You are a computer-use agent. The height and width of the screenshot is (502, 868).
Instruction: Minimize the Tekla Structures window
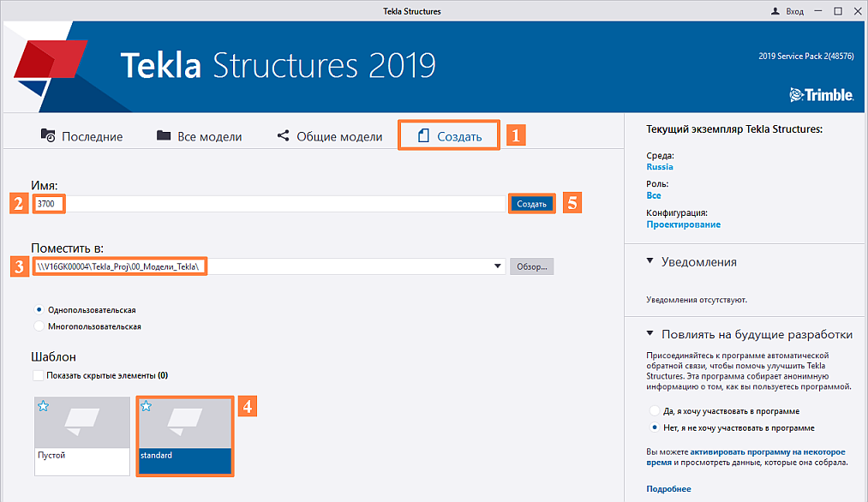click(818, 11)
